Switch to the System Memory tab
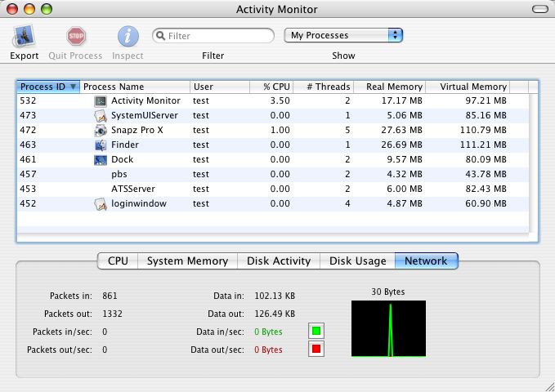555x392 pixels. [188, 261]
